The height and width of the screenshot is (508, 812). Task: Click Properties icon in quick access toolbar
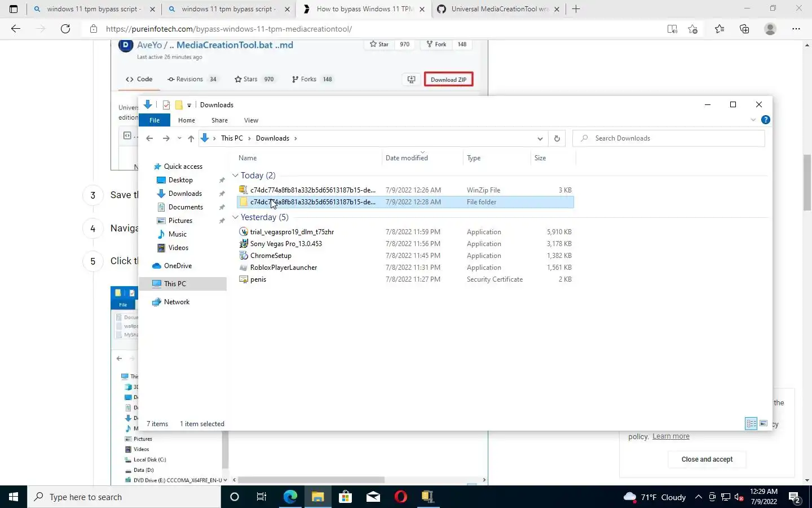166,105
